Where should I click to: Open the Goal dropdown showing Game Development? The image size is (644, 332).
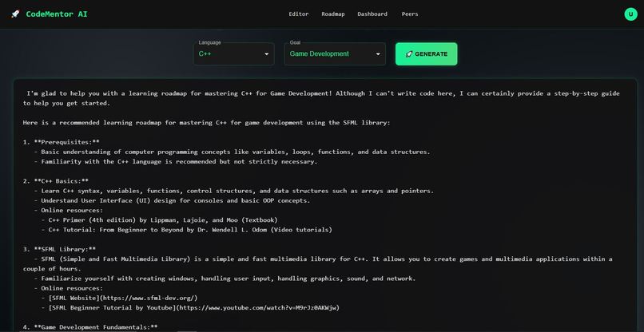coord(335,53)
